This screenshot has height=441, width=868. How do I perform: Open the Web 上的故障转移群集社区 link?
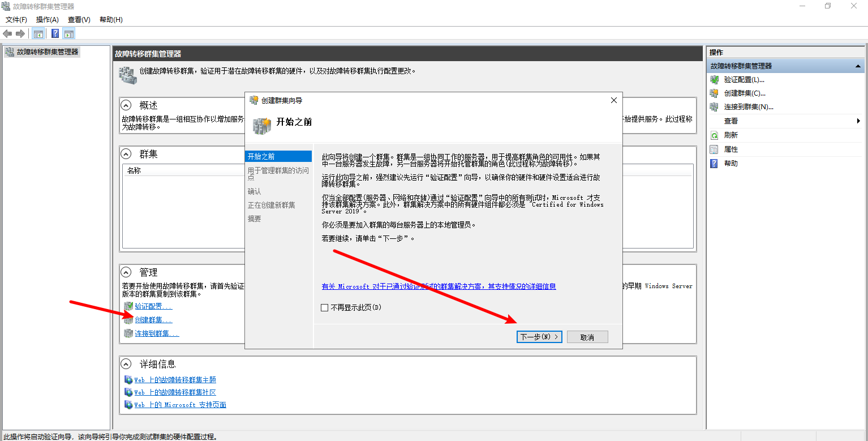(175, 392)
